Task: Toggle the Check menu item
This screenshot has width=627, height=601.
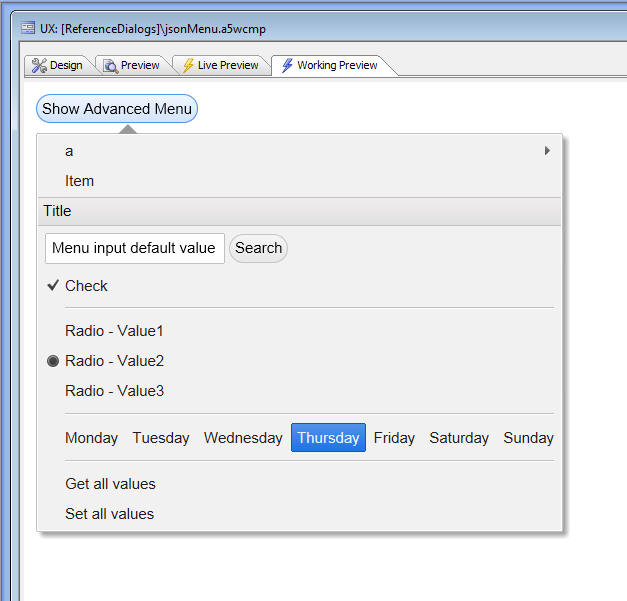Action: click(299, 286)
